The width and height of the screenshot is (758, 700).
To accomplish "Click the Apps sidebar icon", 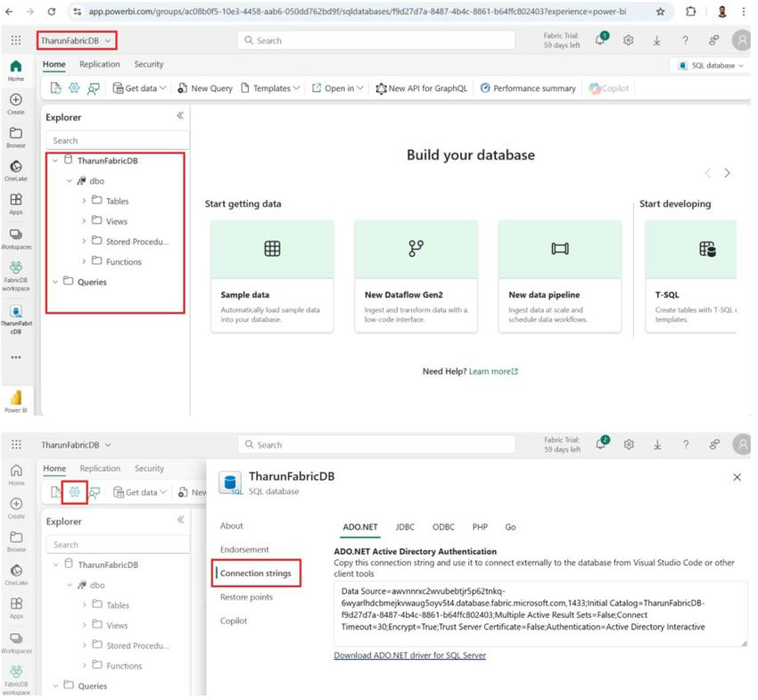I will coord(16,200).
